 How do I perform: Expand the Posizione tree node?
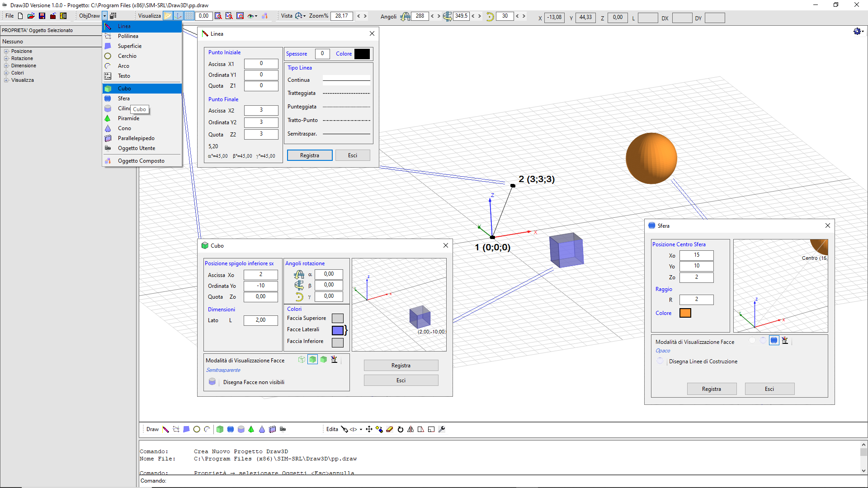pos(6,51)
